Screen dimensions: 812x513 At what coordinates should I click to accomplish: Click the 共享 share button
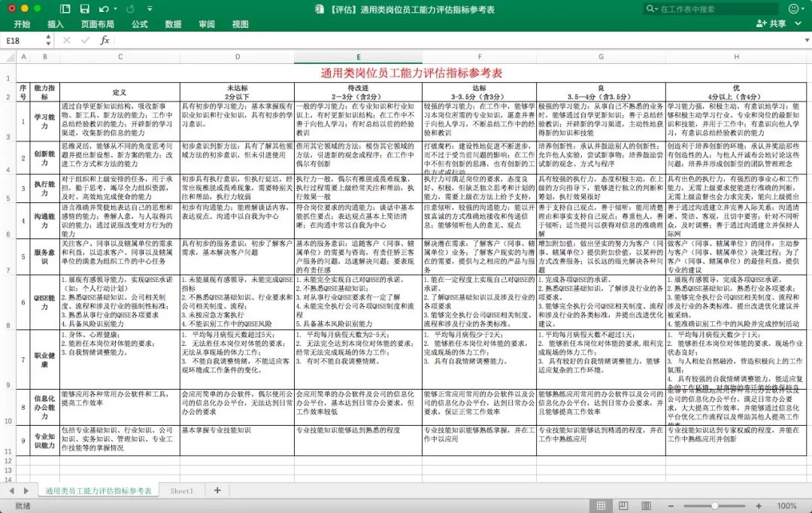(771, 24)
